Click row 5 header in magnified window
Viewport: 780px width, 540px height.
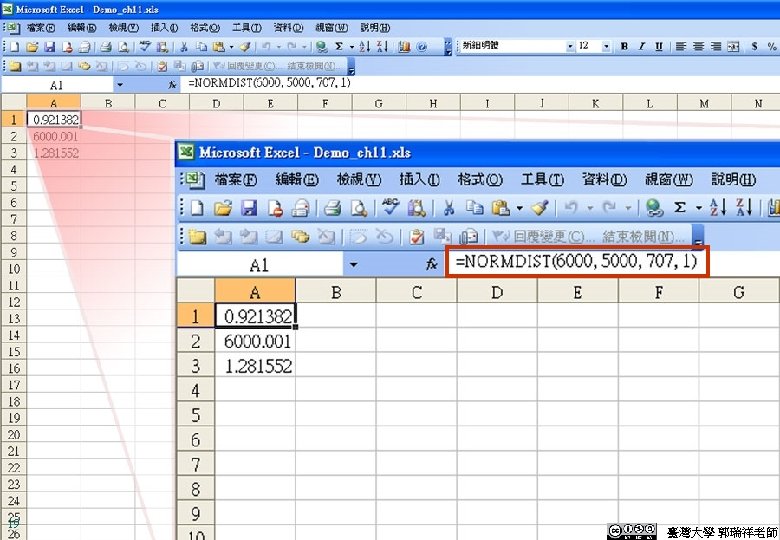(x=196, y=414)
